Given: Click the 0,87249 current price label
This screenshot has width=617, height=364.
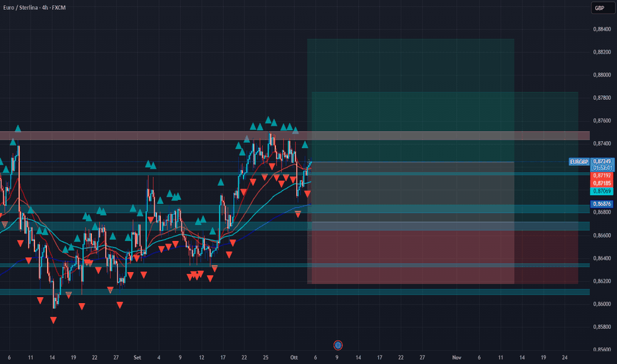Looking at the screenshot, I should [x=602, y=161].
